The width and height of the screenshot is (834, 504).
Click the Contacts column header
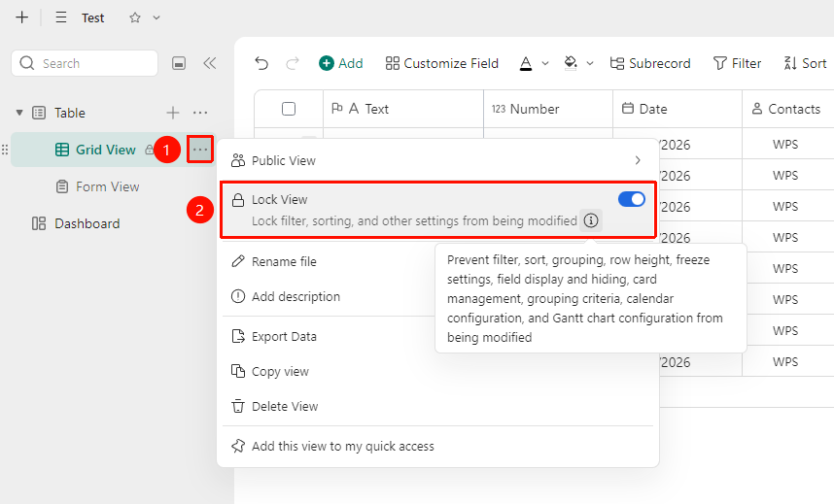pyautogui.click(x=787, y=109)
